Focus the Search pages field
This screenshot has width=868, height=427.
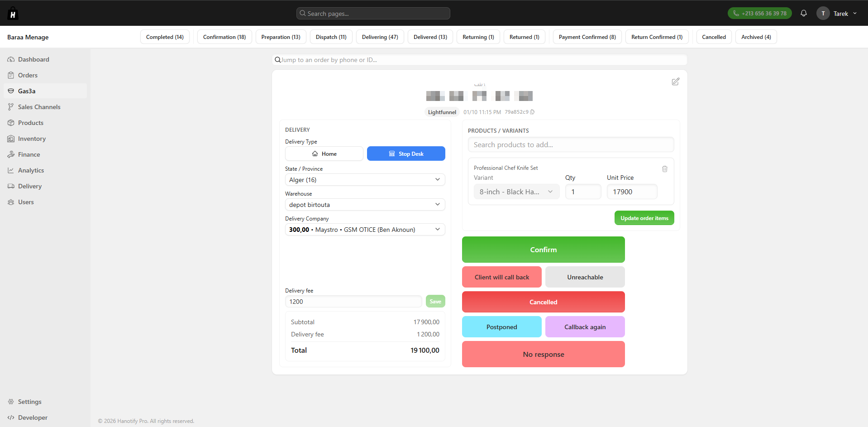click(373, 14)
